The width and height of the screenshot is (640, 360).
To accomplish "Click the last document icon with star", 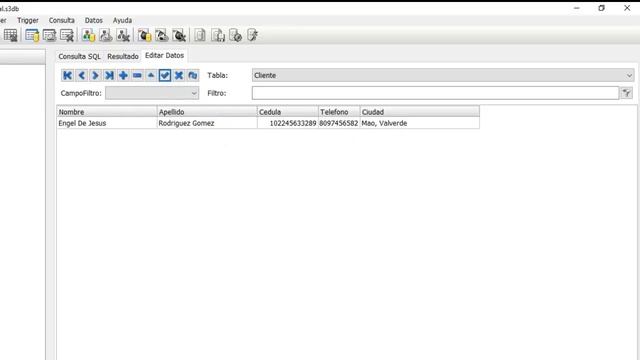I will 253,36.
